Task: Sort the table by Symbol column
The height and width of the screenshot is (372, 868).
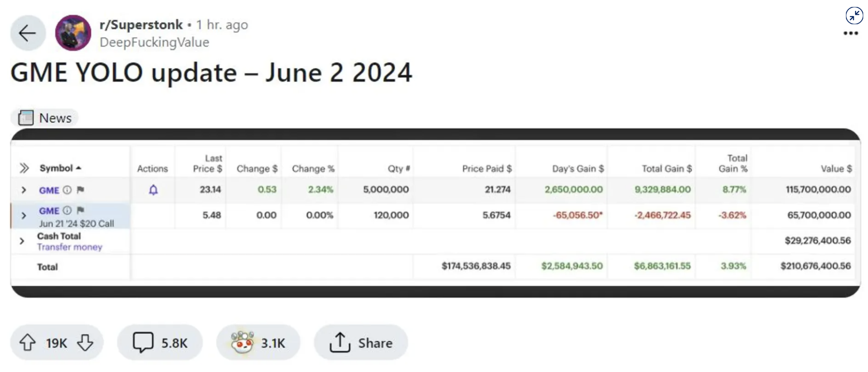Action: click(x=60, y=168)
